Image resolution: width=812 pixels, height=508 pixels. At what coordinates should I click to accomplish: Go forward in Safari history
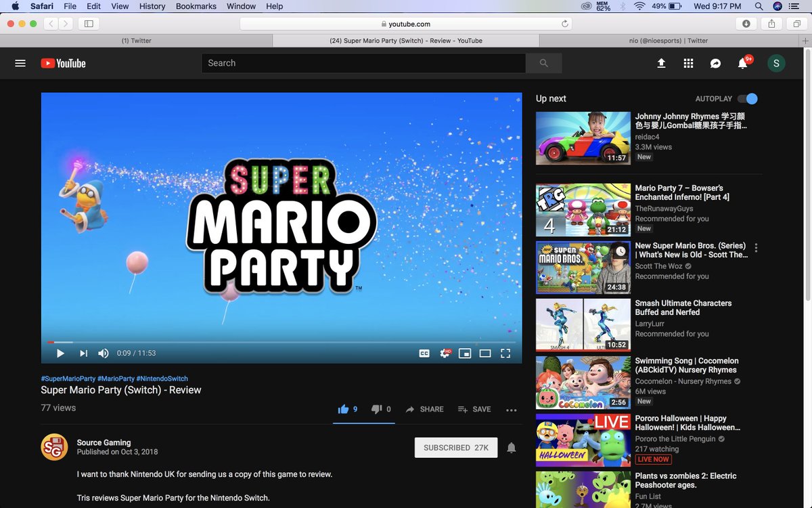66,24
